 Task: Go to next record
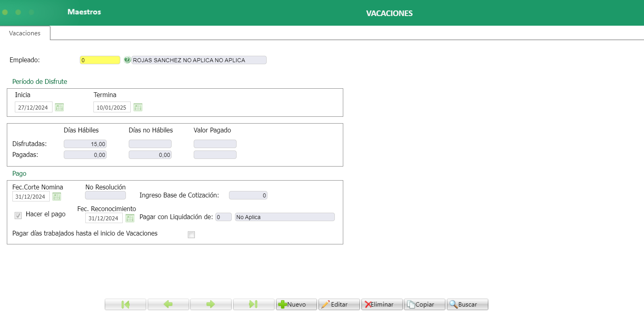[211, 304]
